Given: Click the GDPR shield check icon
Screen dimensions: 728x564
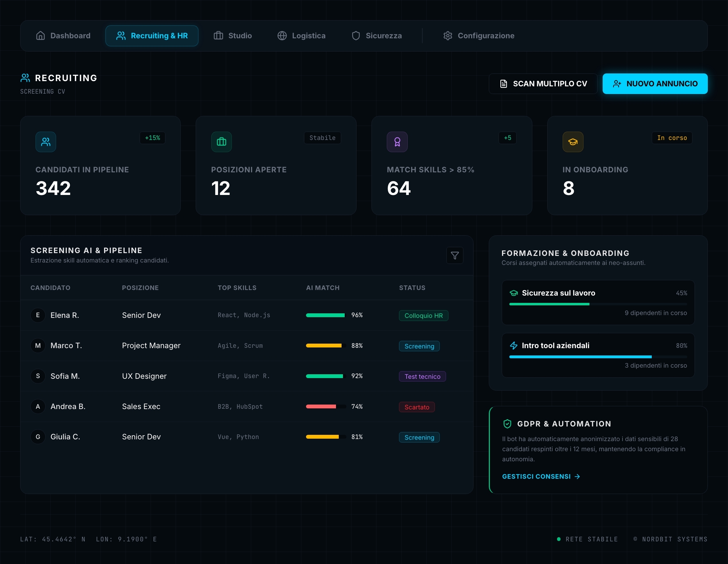Looking at the screenshot, I should coord(507,424).
